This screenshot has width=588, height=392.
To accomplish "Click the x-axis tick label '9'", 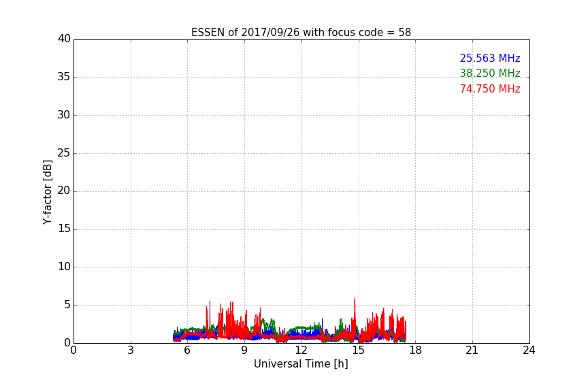I will 244,350.
